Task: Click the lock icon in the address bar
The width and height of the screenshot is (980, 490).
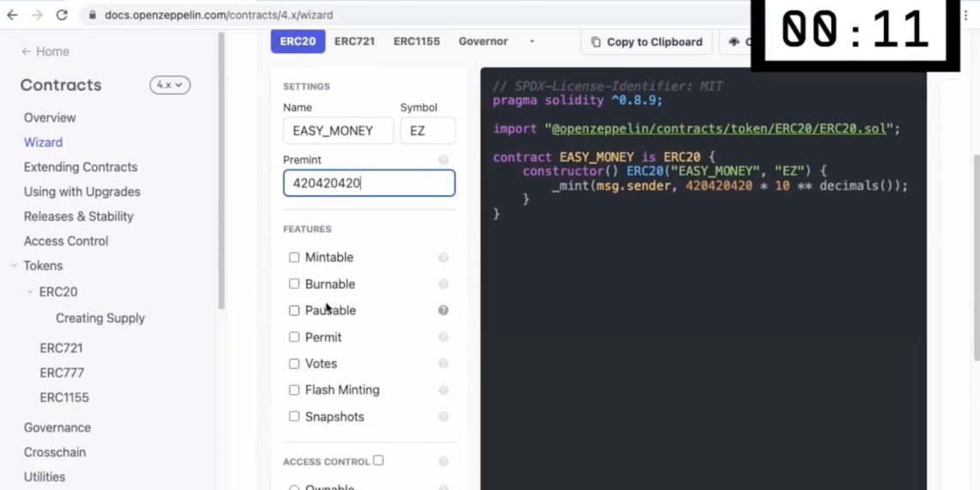Action: click(x=93, y=15)
